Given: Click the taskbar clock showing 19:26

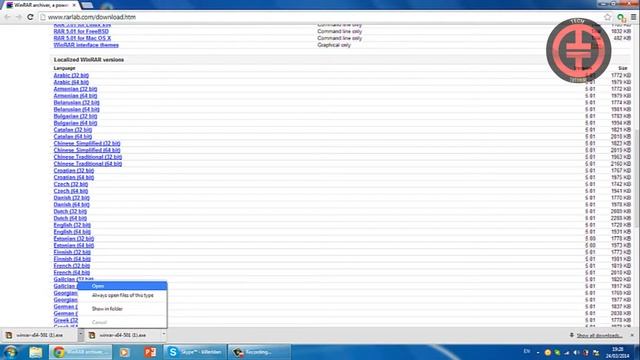Looking at the screenshot, I should [x=617, y=352].
